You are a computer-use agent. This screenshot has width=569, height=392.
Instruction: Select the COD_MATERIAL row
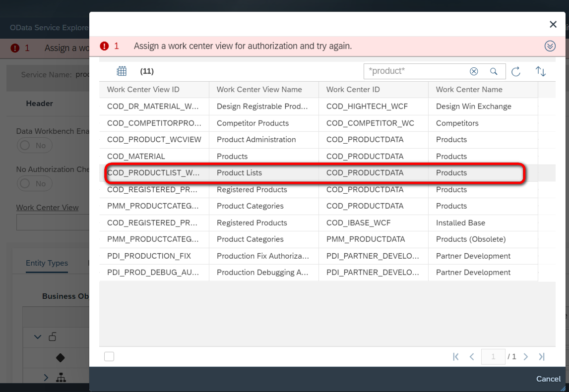click(318, 156)
